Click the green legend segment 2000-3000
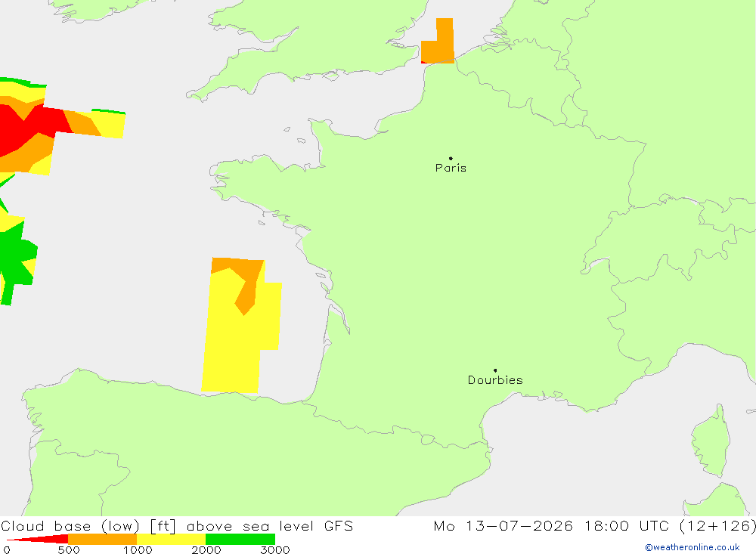 point(240,539)
